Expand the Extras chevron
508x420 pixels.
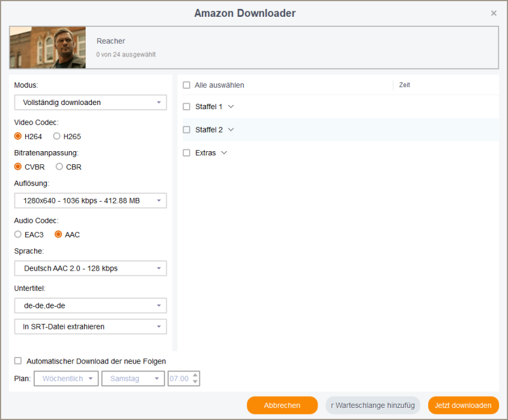(x=224, y=152)
